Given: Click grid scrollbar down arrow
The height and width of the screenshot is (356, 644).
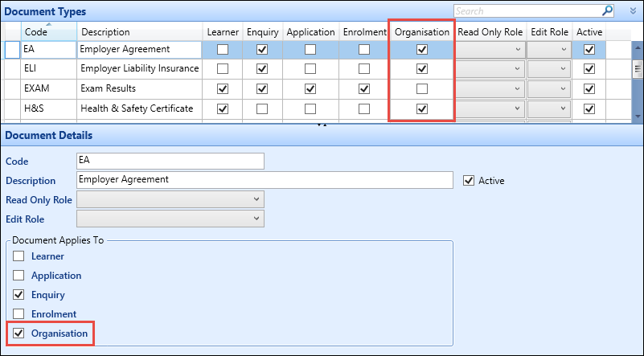Looking at the screenshot, I should click(x=638, y=117).
